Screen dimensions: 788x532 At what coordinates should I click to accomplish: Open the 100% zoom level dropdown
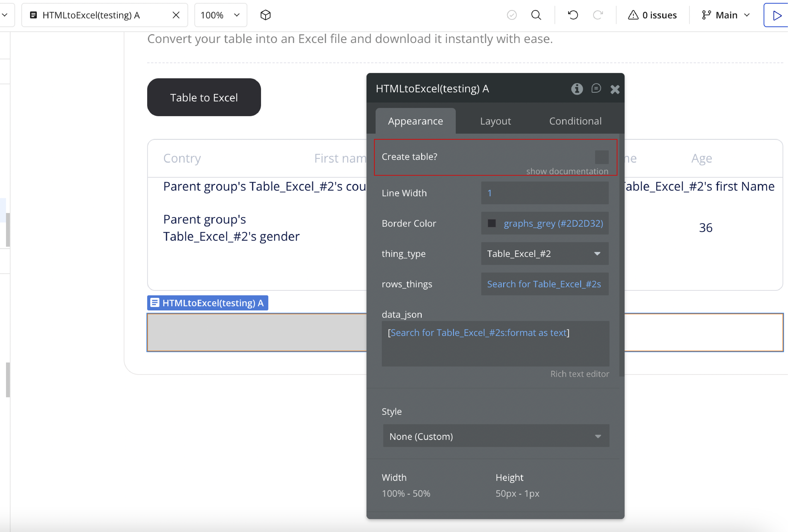pyautogui.click(x=220, y=15)
